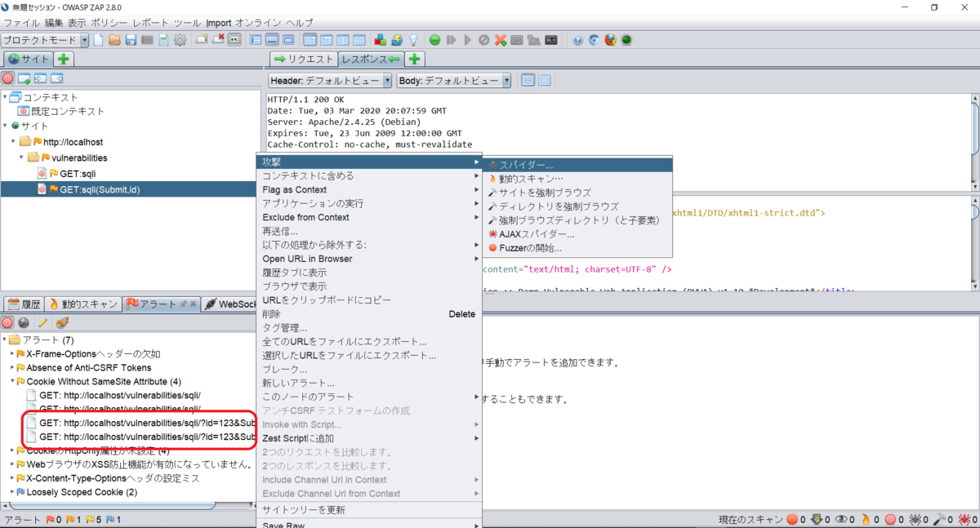Expand the X-Content-Type-Options alert node
This screenshot has height=528, width=980.
[12, 479]
